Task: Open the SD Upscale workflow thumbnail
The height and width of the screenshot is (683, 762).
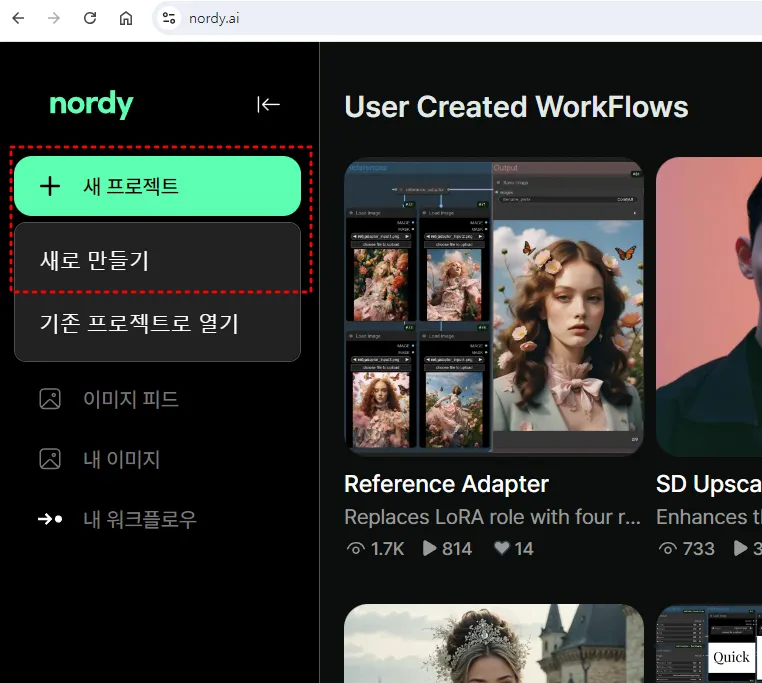Action: 709,307
